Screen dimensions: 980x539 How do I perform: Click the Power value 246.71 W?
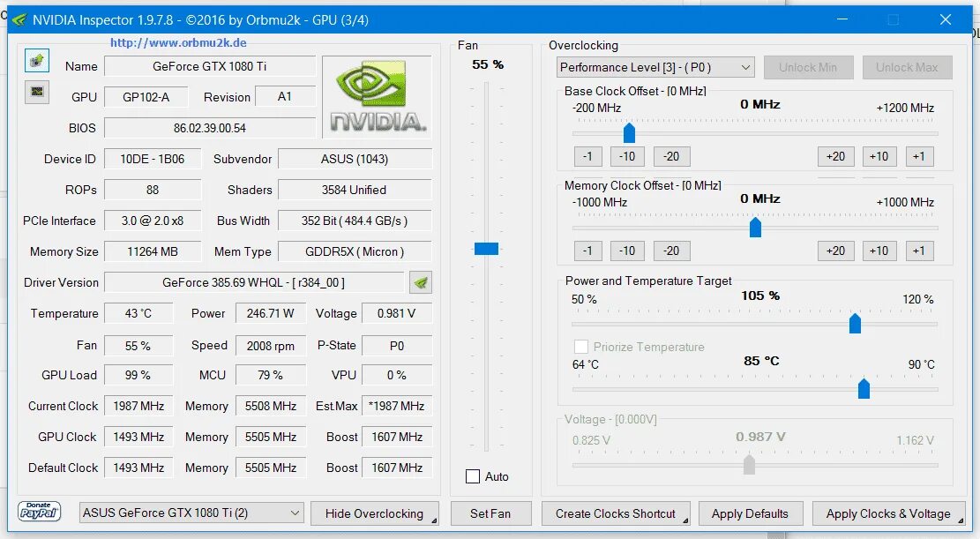271,313
